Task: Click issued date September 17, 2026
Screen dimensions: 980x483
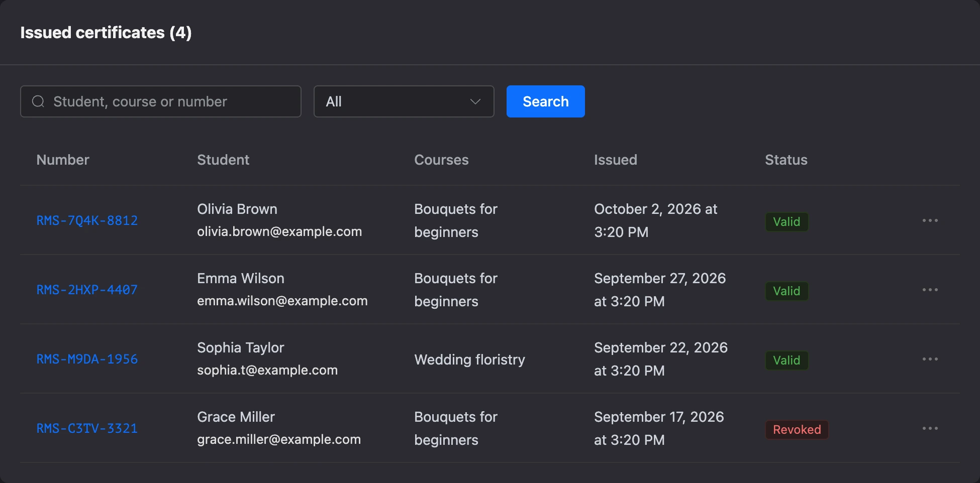Action: pyautogui.click(x=659, y=428)
